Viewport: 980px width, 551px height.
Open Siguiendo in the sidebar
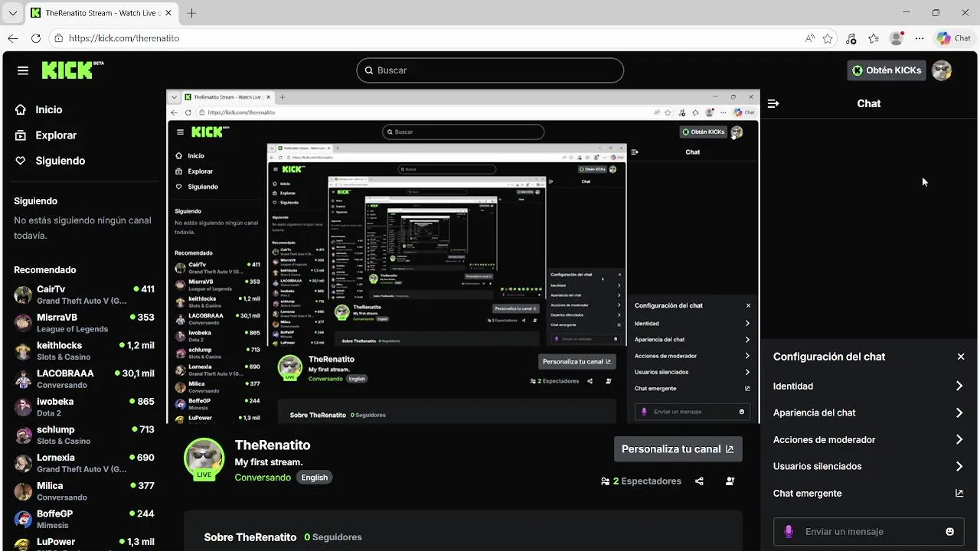[60, 161]
